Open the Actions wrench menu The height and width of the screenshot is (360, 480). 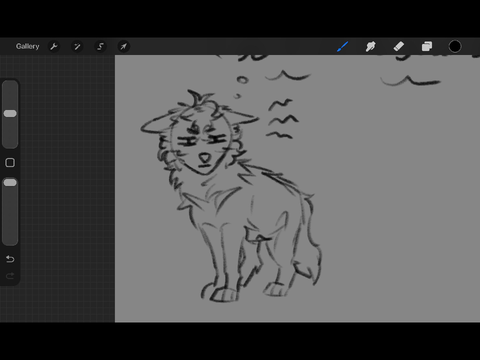pos(54,46)
